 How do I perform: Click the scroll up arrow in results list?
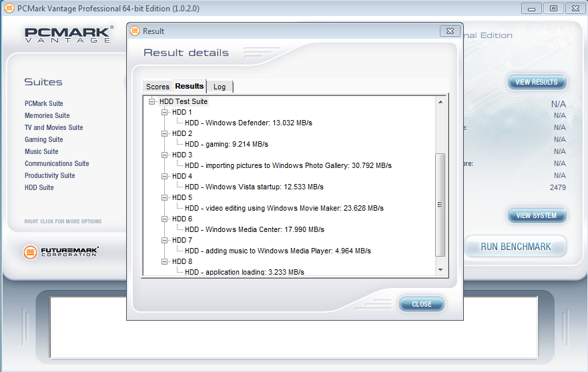point(440,102)
